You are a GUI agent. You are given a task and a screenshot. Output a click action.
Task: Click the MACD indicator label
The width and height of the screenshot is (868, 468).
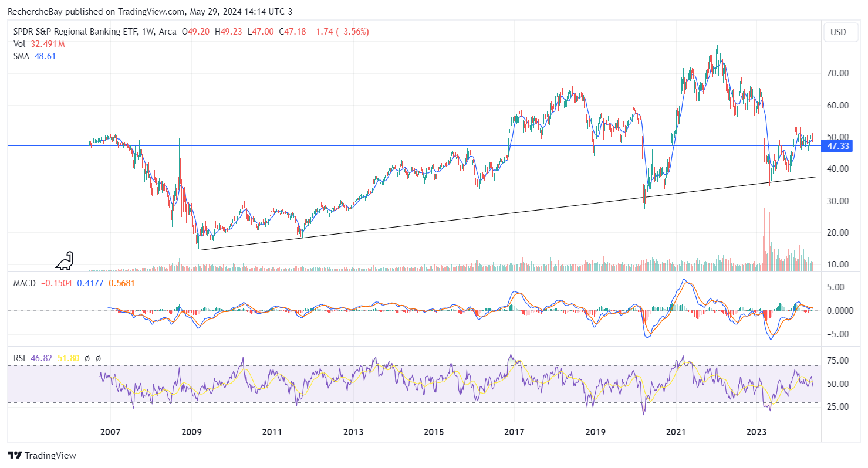[24, 283]
